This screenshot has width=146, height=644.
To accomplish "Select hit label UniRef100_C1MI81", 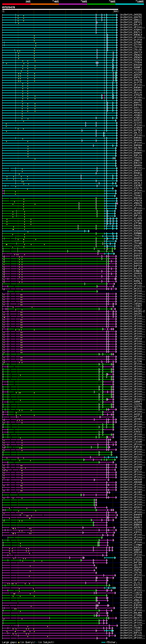I will pos(131,557).
